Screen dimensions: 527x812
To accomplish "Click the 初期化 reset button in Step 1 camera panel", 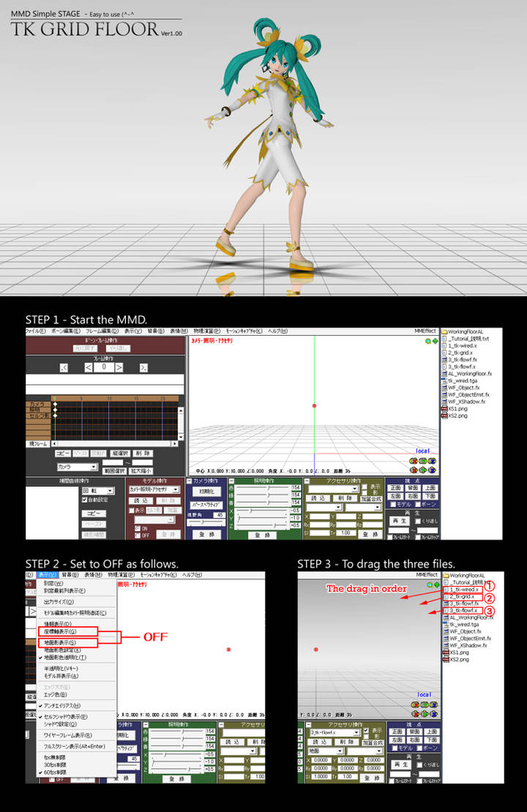I will [x=206, y=492].
